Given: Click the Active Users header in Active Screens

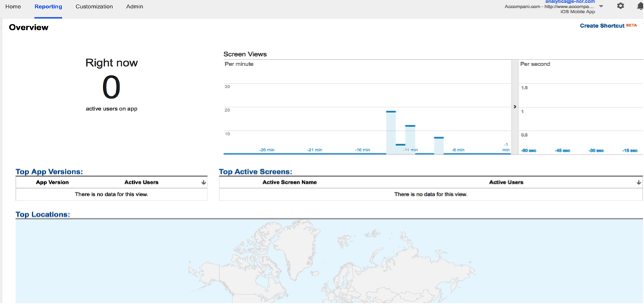Looking at the screenshot, I should pos(506,182).
